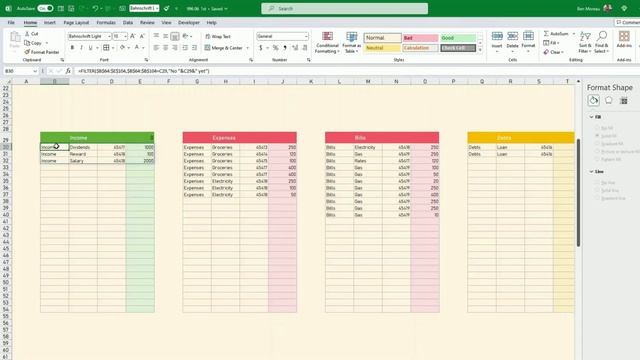Select the Pattern fill radio option

(597, 159)
